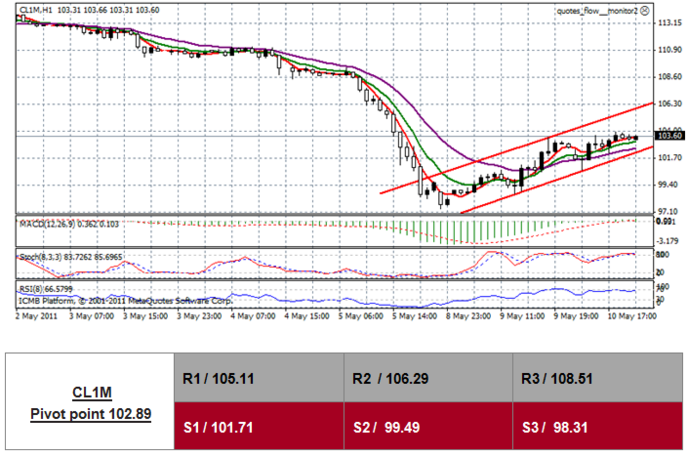
Task: Select the R2 / 106.29 resistance cell
Action: (x=428, y=378)
